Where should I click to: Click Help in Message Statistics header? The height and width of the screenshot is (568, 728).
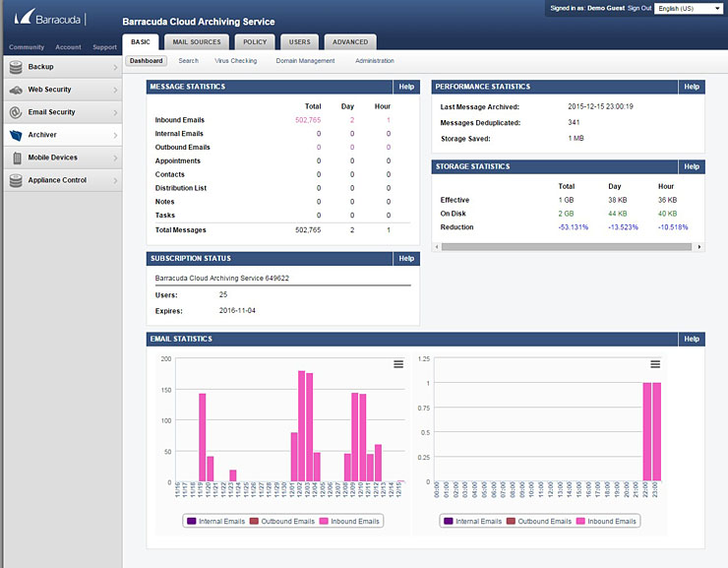pos(406,87)
